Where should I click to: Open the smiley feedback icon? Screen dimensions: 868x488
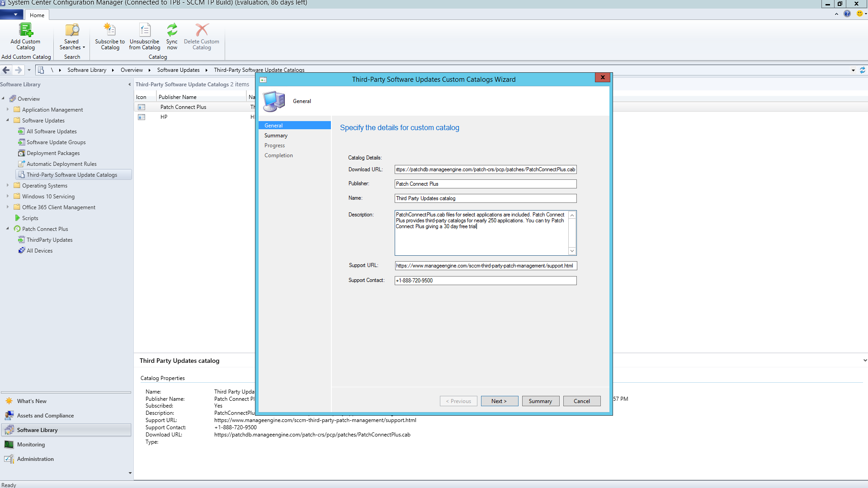859,14
